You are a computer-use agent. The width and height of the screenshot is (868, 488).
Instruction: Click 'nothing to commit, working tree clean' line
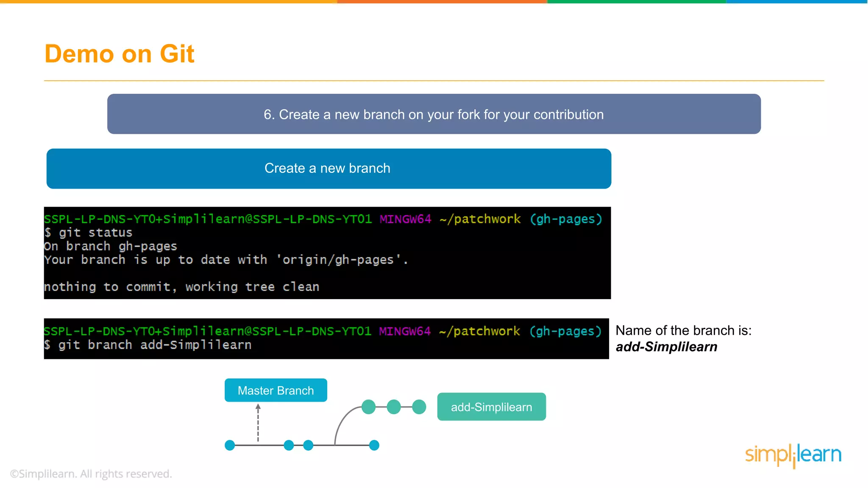(x=182, y=287)
